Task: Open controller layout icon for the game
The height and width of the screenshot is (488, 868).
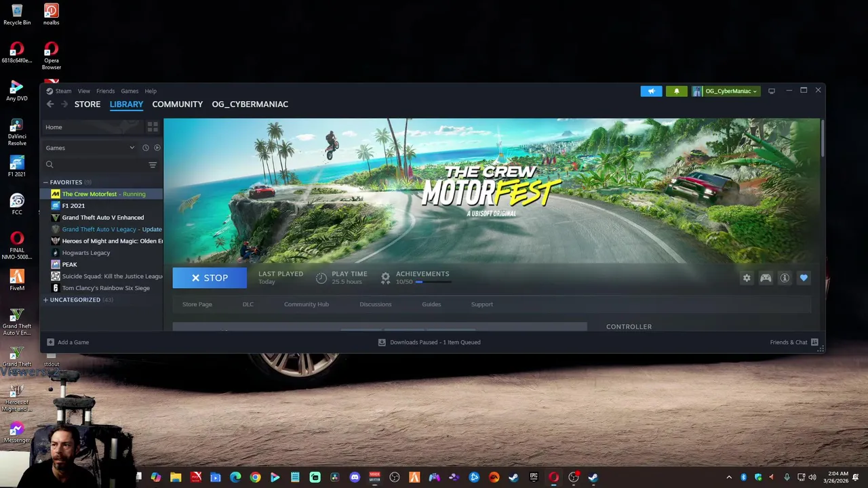Action: coord(766,278)
